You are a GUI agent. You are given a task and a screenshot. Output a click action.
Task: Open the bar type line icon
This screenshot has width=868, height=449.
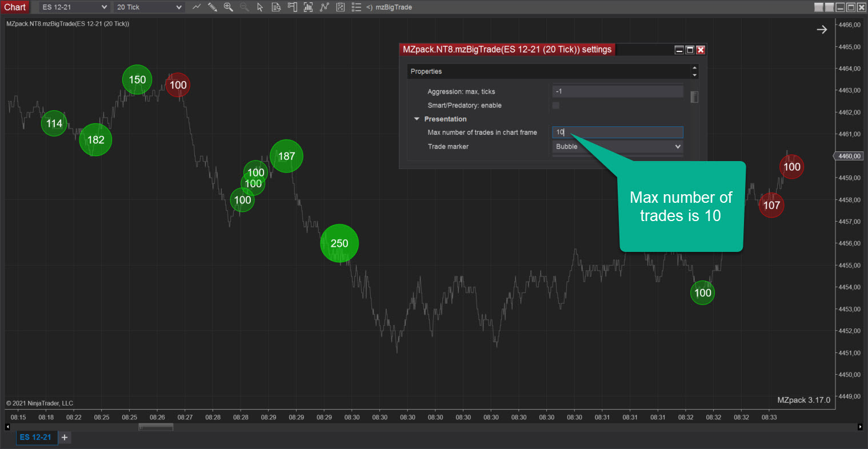tap(197, 7)
